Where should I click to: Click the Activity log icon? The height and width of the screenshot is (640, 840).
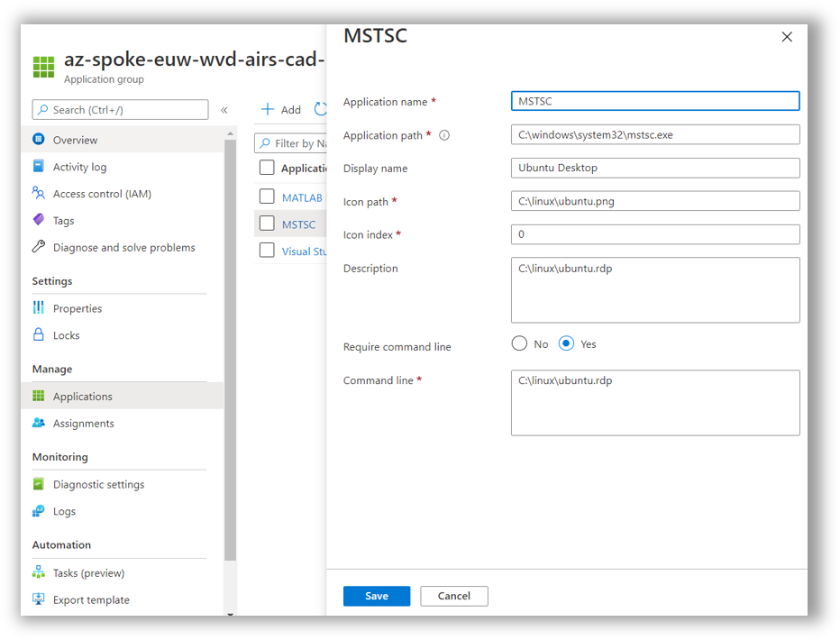tap(39, 167)
